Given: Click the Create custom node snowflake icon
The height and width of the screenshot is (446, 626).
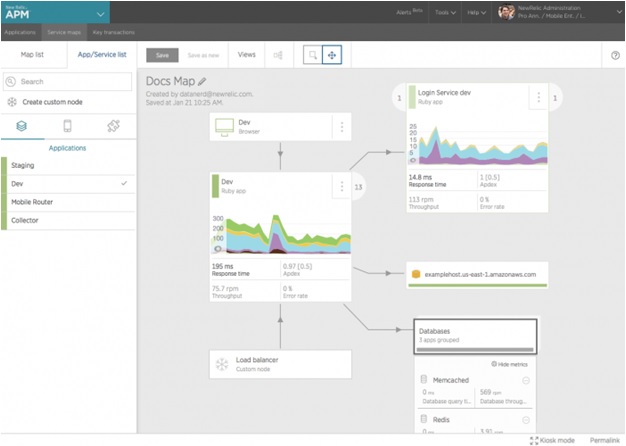Looking at the screenshot, I should [12, 102].
